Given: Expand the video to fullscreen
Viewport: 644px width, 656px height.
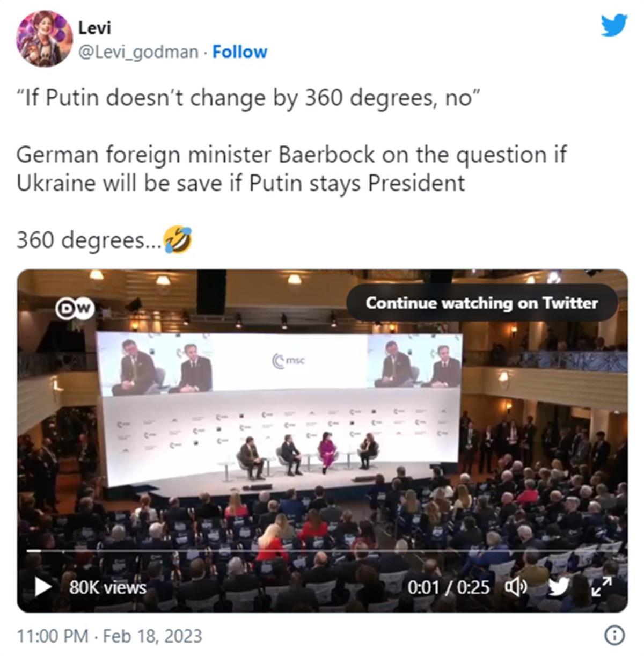Looking at the screenshot, I should pyautogui.click(x=602, y=587).
